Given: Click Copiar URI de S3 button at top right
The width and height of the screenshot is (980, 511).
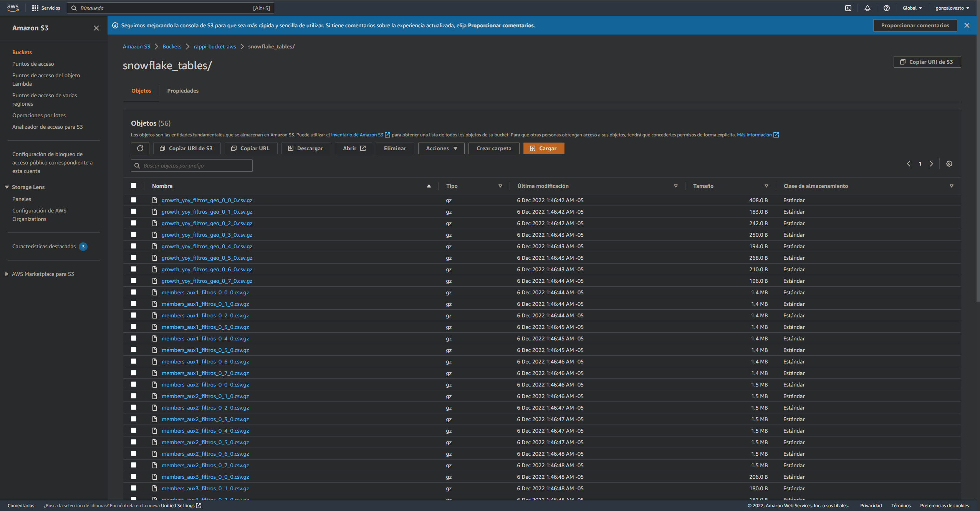Looking at the screenshot, I should (x=927, y=62).
